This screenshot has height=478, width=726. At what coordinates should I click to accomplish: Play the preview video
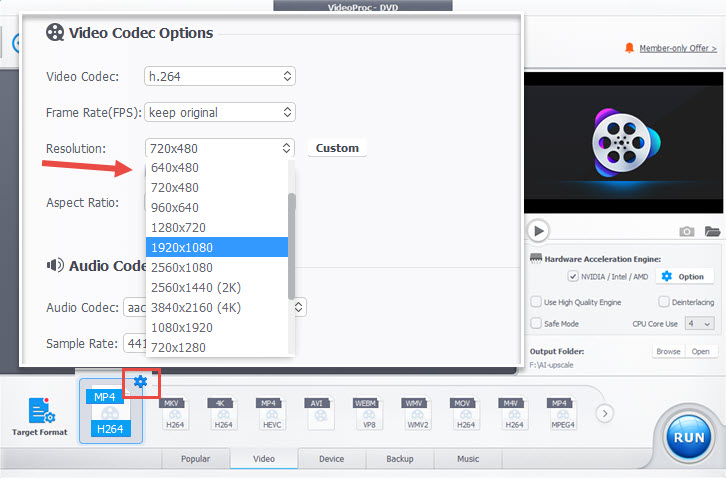538,231
